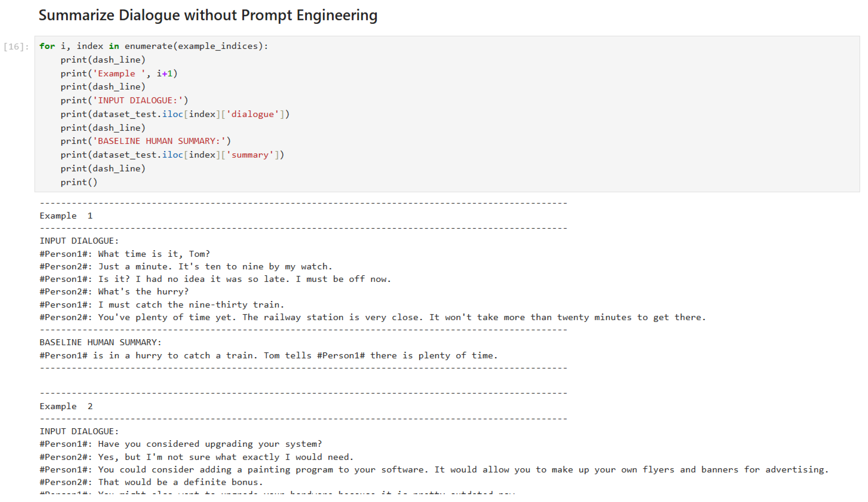Click the 'BASELINE HUMAN SUMMARY:' output label

(100, 343)
